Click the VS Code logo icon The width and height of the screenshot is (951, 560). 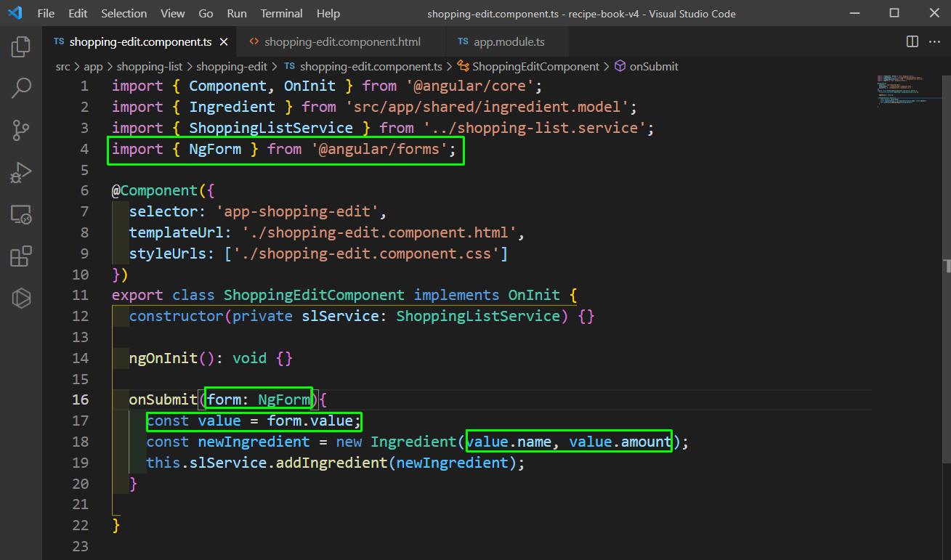(x=15, y=13)
